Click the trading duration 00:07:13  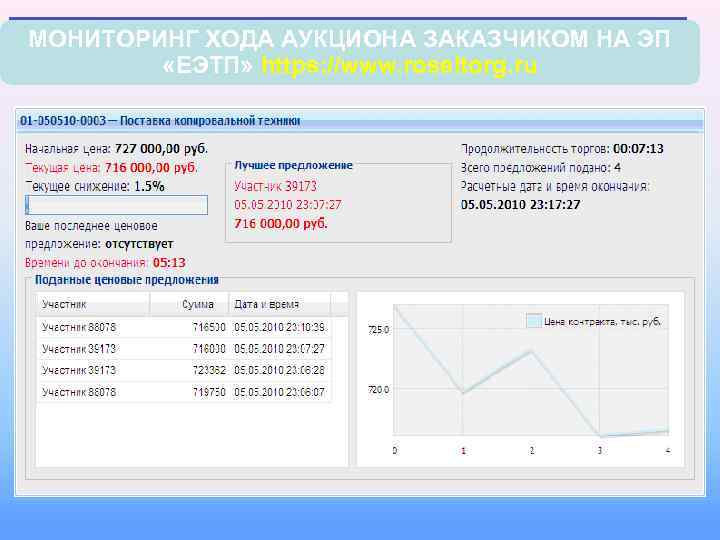638,149
